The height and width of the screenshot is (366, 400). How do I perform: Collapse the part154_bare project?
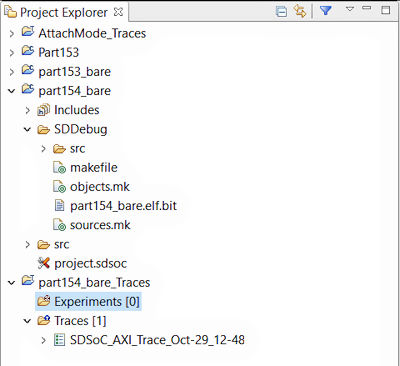12,91
